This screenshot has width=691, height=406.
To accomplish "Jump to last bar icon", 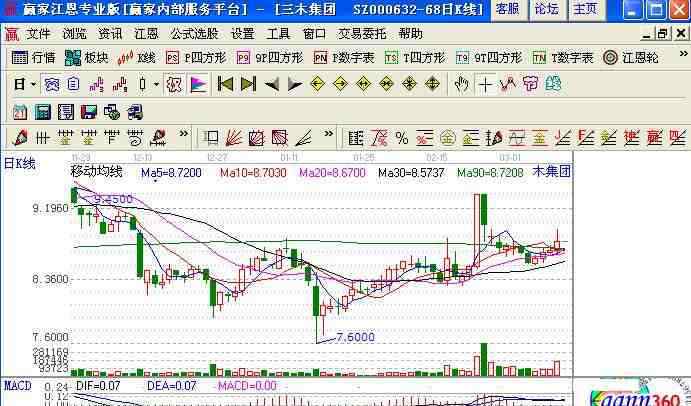I will point(248,84).
